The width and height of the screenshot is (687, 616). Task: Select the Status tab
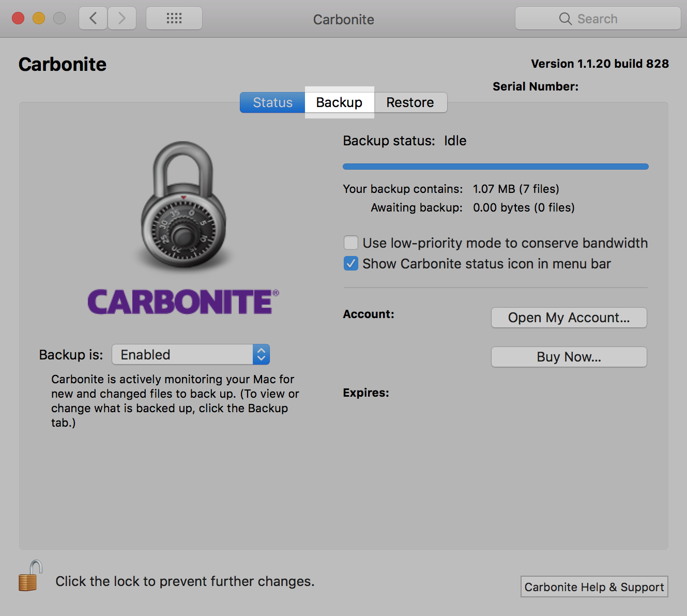[x=272, y=102]
